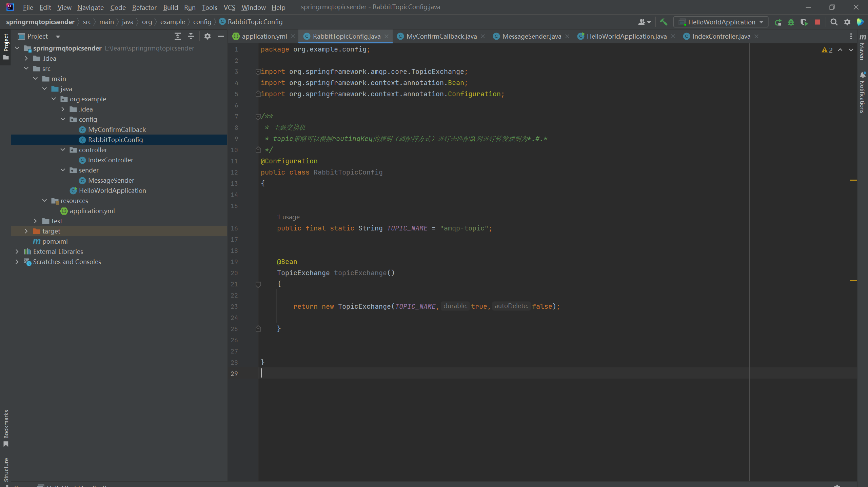Click warning stripe marker in right gutter
The width and height of the screenshot is (868, 487).
(853, 180)
